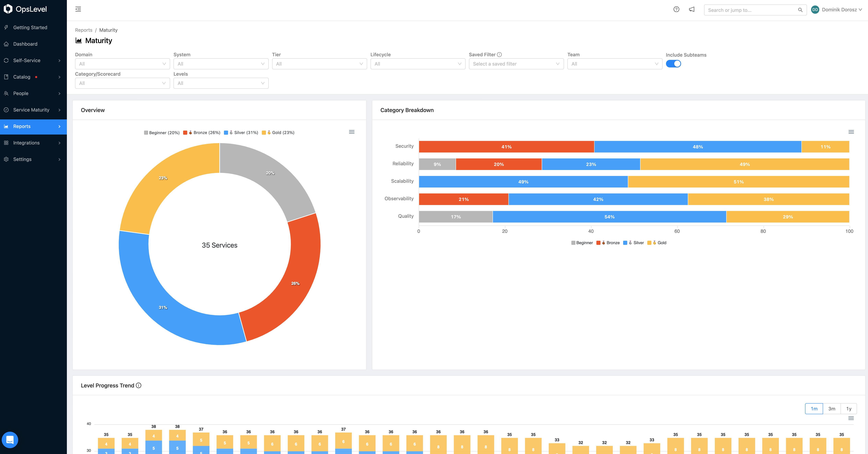
Task: Open the help question mark icon
Action: tap(676, 9)
